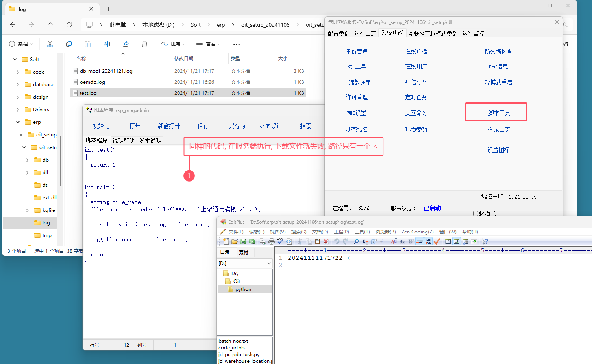
Task: Click the Share icon in Explorer toolbar
Action: (x=126, y=44)
